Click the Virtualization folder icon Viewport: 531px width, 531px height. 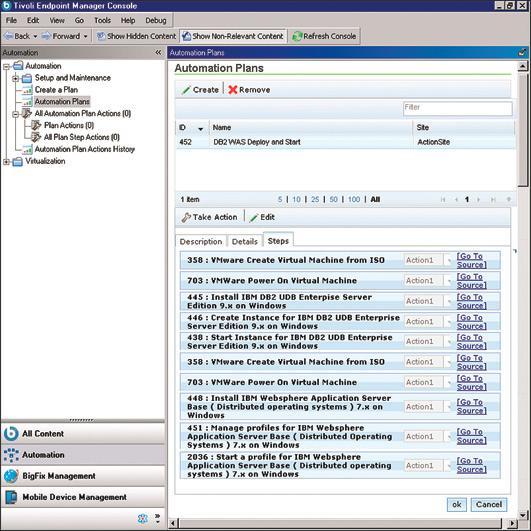pyautogui.click(x=17, y=162)
